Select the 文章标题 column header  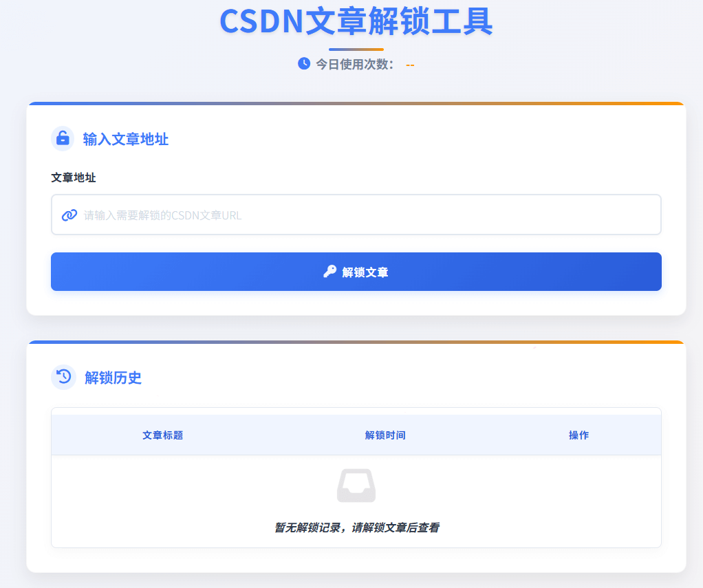point(162,435)
